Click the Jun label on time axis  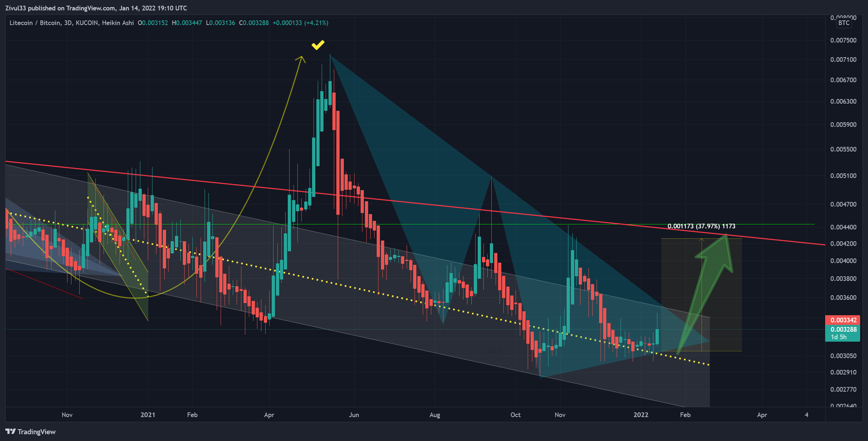click(354, 415)
